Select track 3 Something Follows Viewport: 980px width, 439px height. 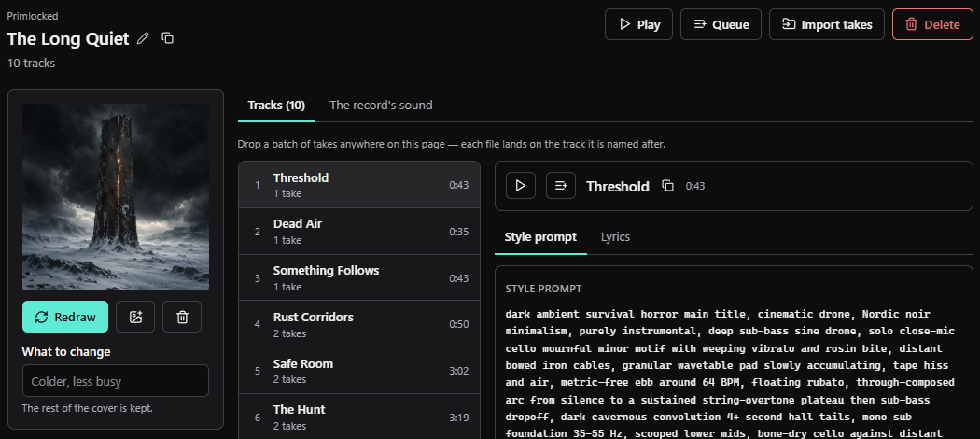[359, 277]
